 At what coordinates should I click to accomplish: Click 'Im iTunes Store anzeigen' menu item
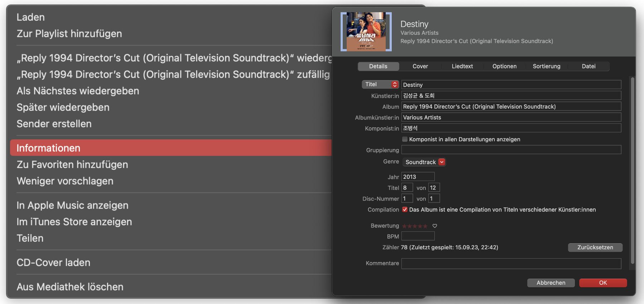click(x=74, y=222)
